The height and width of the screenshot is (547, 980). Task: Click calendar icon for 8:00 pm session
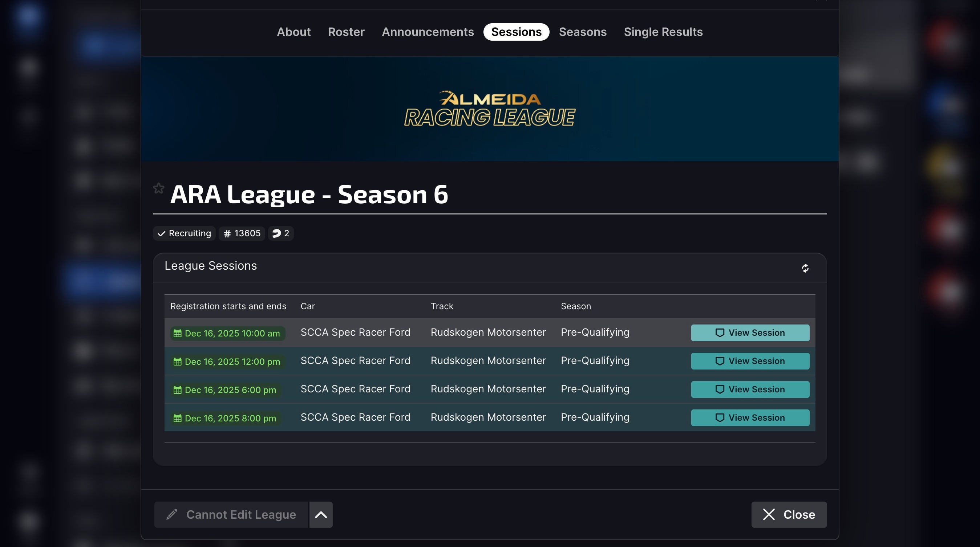[x=177, y=418]
